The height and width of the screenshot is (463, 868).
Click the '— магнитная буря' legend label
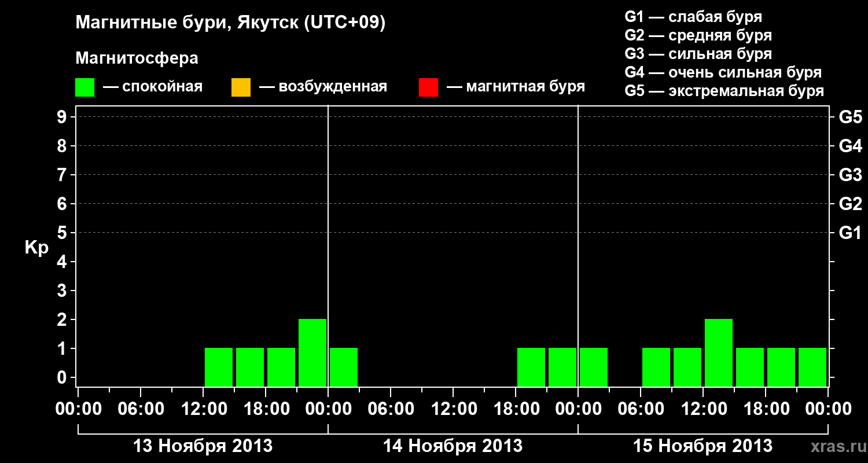pyautogui.click(x=516, y=87)
